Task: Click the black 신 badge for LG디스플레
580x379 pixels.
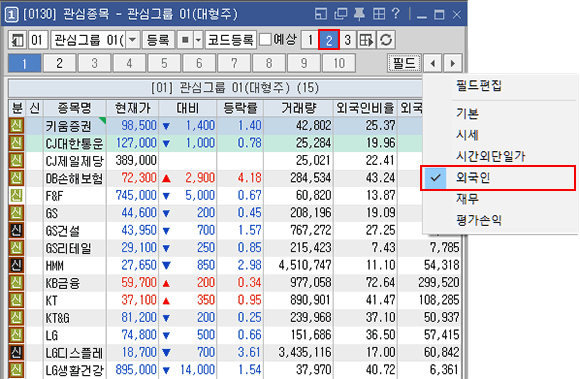Action: [16, 352]
